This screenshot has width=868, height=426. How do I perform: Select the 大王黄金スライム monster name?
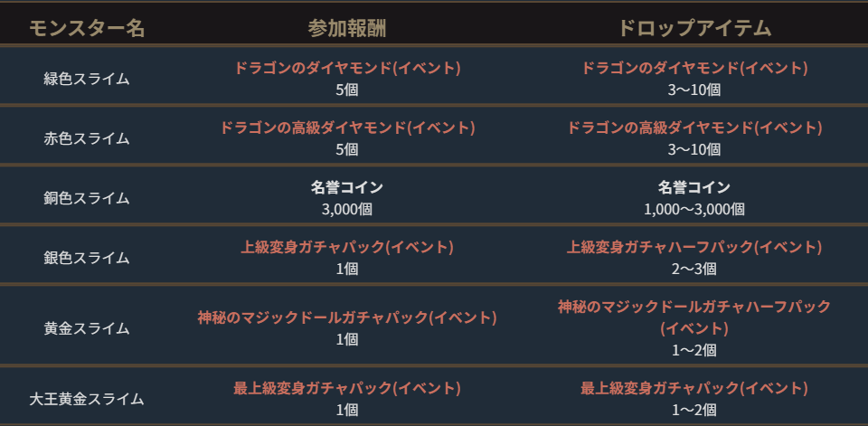(87, 398)
